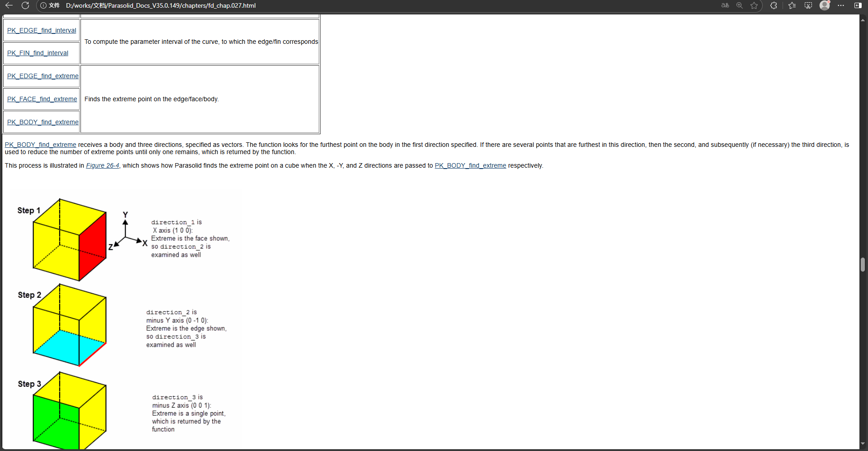Screen dimensions: 868x451
Task: Click the 'direction_1 is' caption text
Action: [x=176, y=222]
